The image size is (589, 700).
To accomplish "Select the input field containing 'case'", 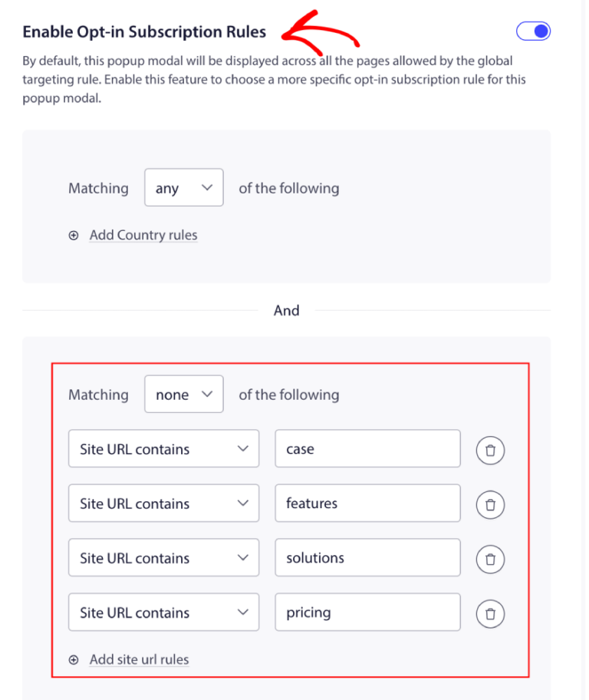I will (x=367, y=448).
